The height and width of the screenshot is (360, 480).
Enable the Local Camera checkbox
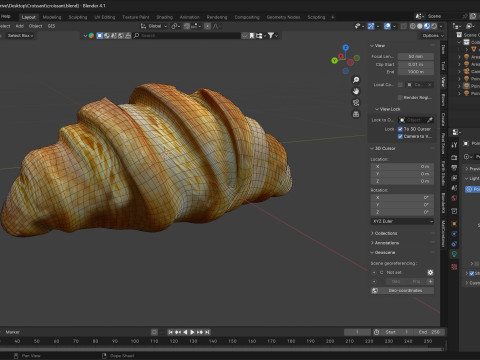click(400, 85)
